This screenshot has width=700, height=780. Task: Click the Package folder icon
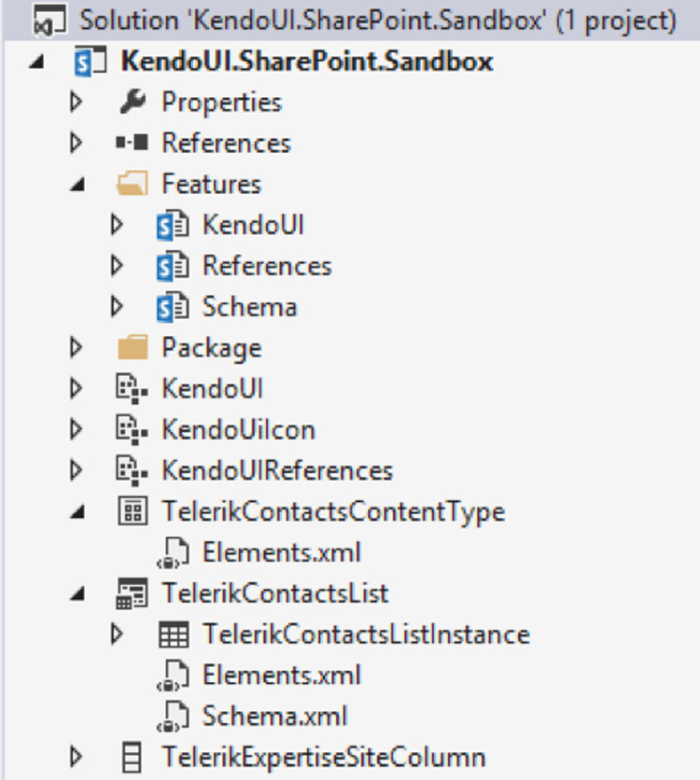133,347
